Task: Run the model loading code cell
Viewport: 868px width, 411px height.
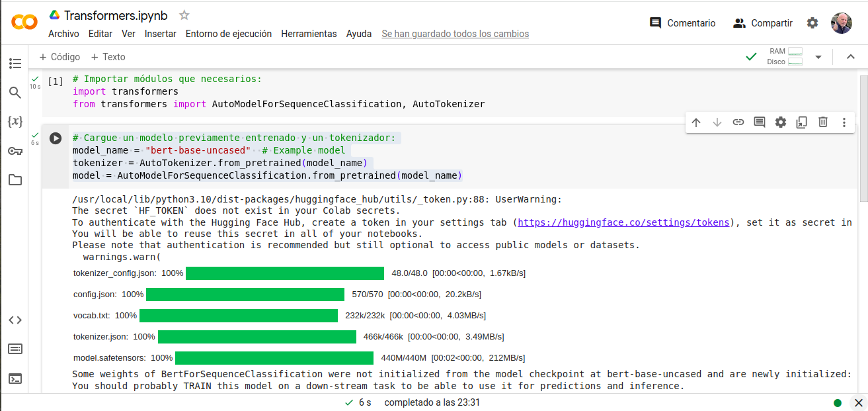Action: pyautogui.click(x=56, y=138)
